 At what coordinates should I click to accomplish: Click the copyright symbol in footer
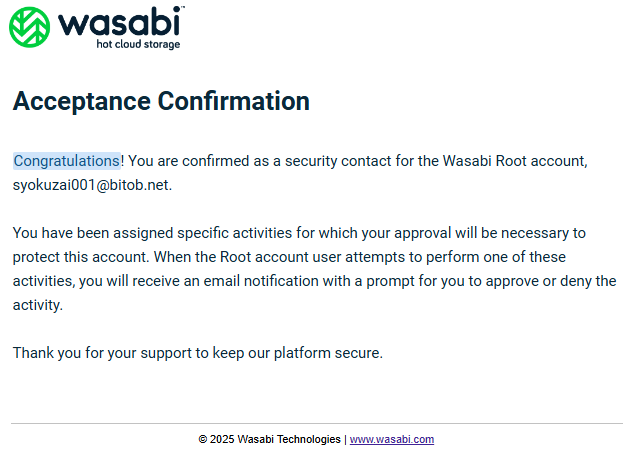click(x=203, y=440)
